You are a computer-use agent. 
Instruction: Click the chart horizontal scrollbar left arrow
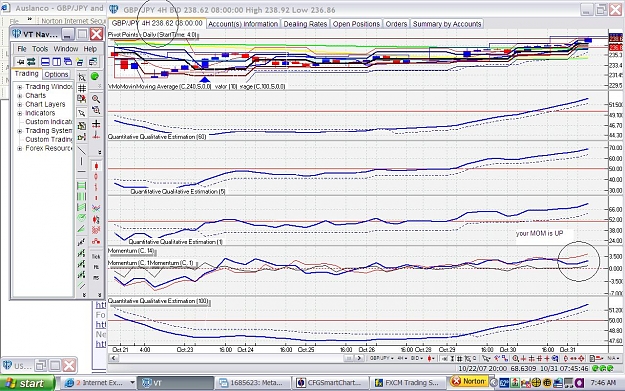[114, 358]
